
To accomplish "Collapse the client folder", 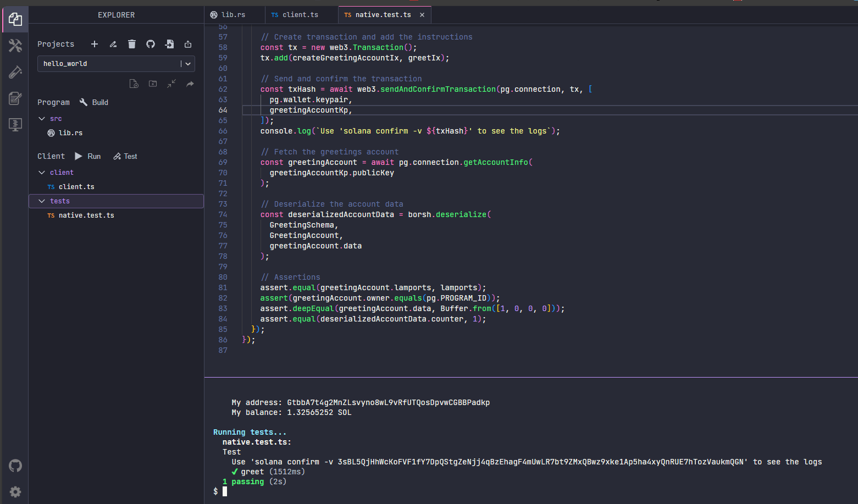I will 42,173.
